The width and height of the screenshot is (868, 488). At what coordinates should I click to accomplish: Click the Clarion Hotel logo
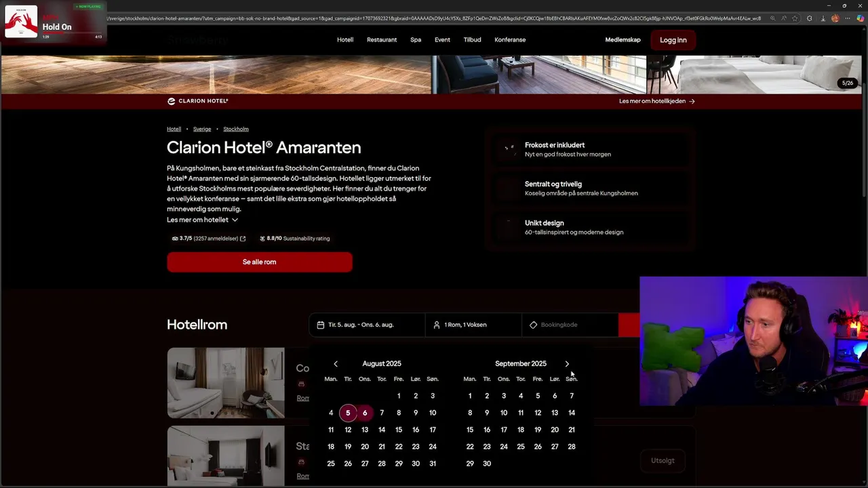click(198, 101)
